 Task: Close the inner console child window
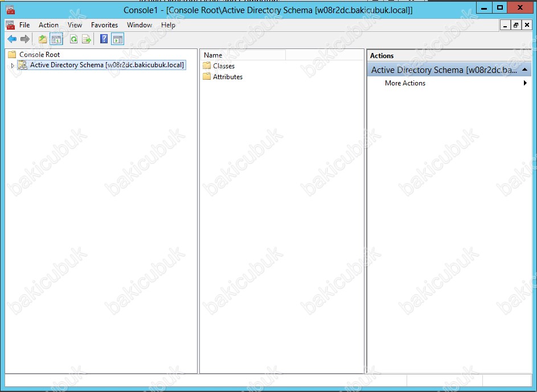[x=527, y=25]
